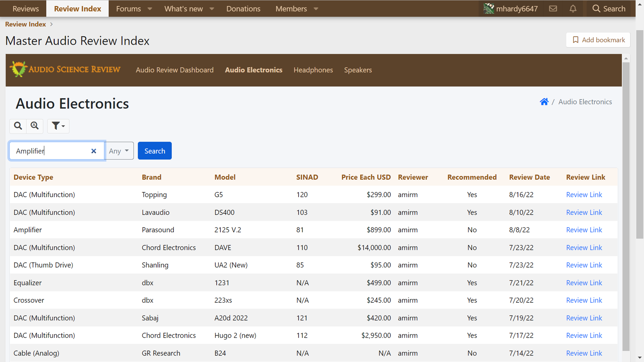Viewport: 644px width, 362px height.
Task: Open the alerts bell icon
Action: pyautogui.click(x=573, y=9)
